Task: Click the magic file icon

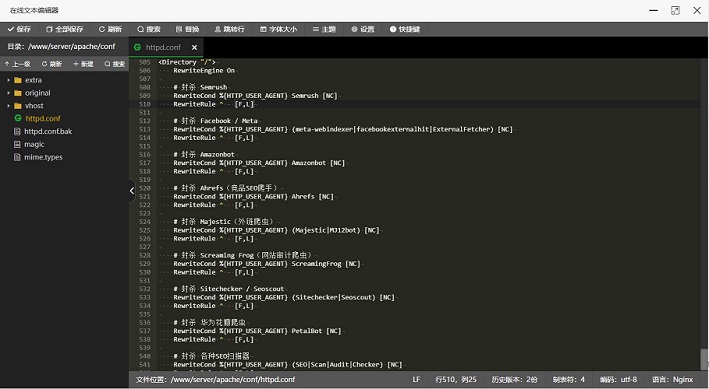Action: (17, 144)
